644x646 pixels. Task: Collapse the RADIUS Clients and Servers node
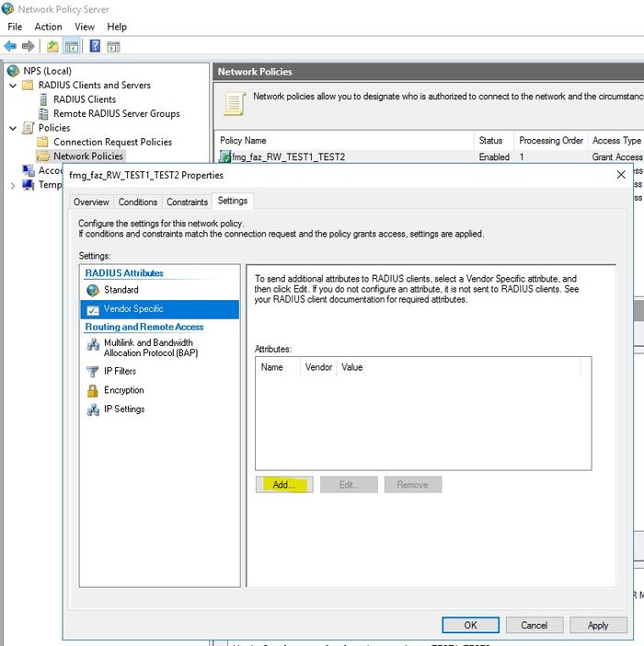pos(13,86)
